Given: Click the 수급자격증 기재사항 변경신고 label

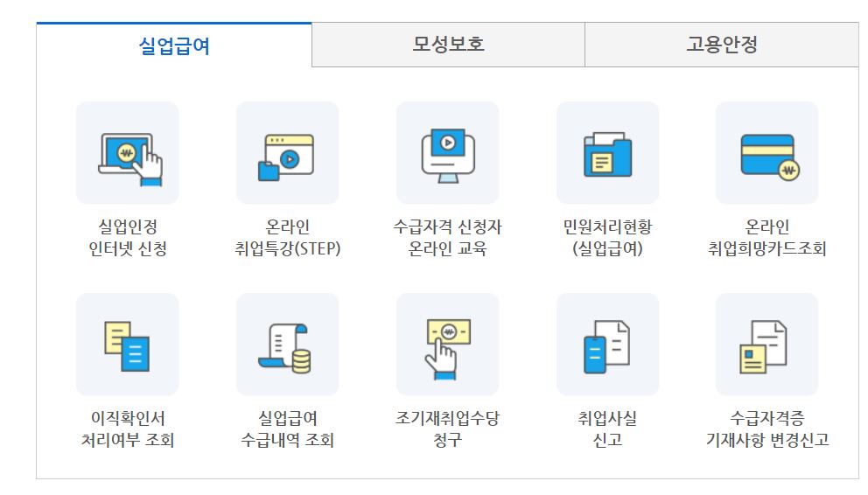Looking at the screenshot, I should [x=766, y=429].
